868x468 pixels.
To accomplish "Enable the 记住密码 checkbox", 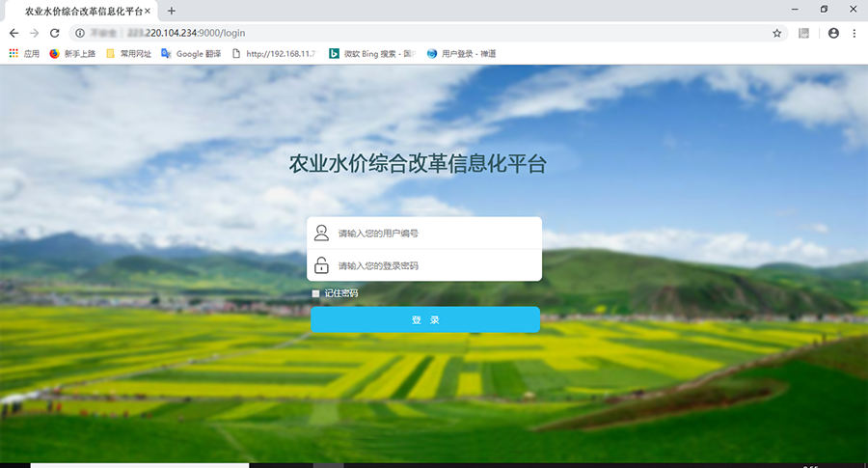I will click(315, 293).
